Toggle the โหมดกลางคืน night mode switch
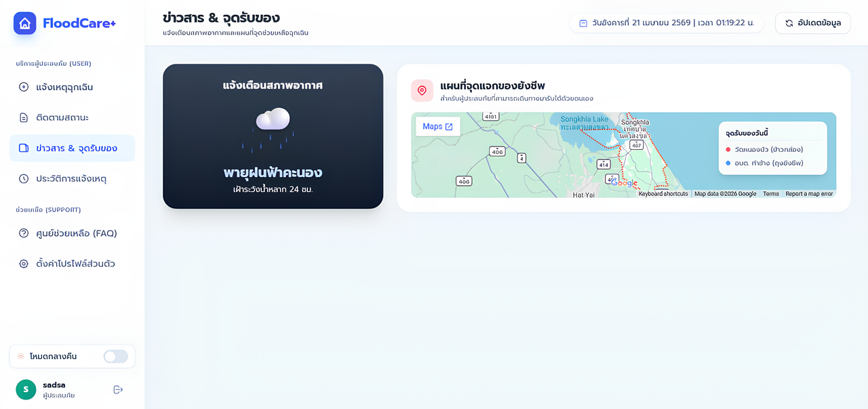Screen dimensions: 868x409 click(x=115, y=356)
